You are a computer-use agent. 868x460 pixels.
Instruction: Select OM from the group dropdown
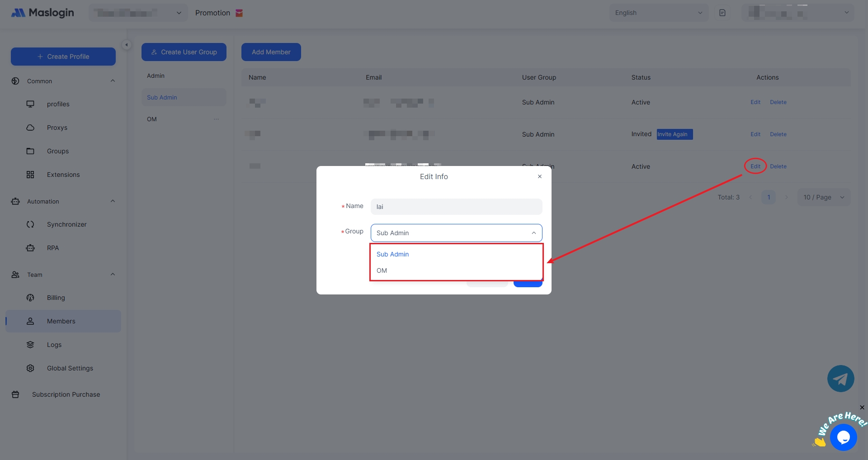pyautogui.click(x=382, y=270)
